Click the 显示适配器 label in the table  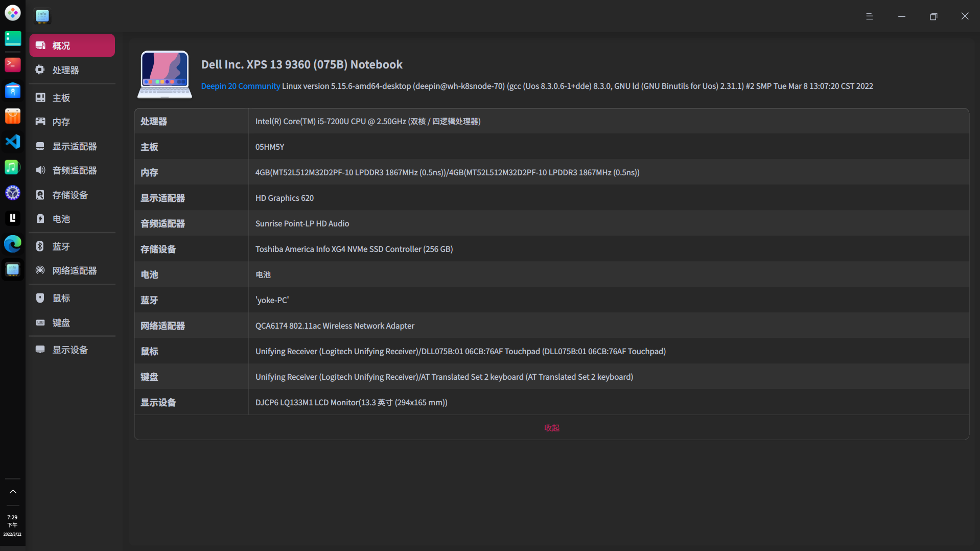pyautogui.click(x=162, y=198)
